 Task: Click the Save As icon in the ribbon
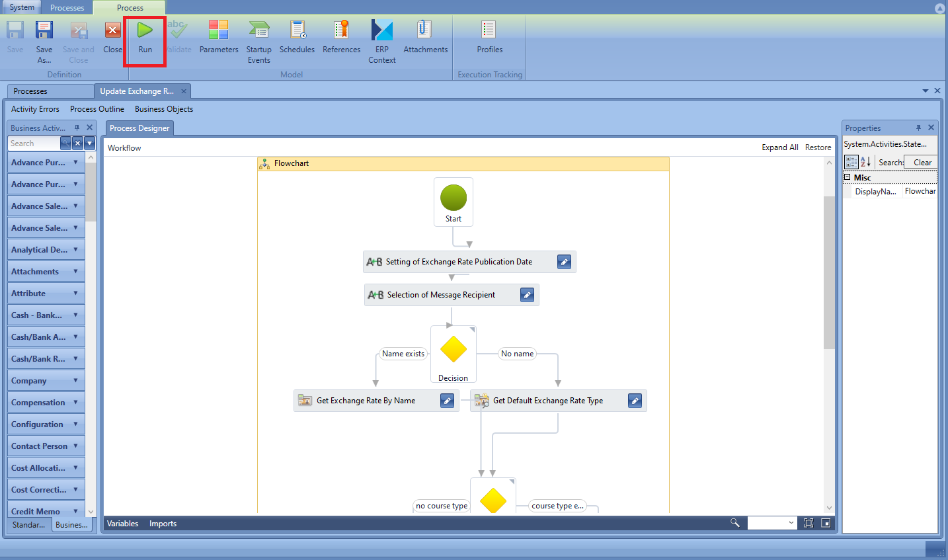click(44, 30)
